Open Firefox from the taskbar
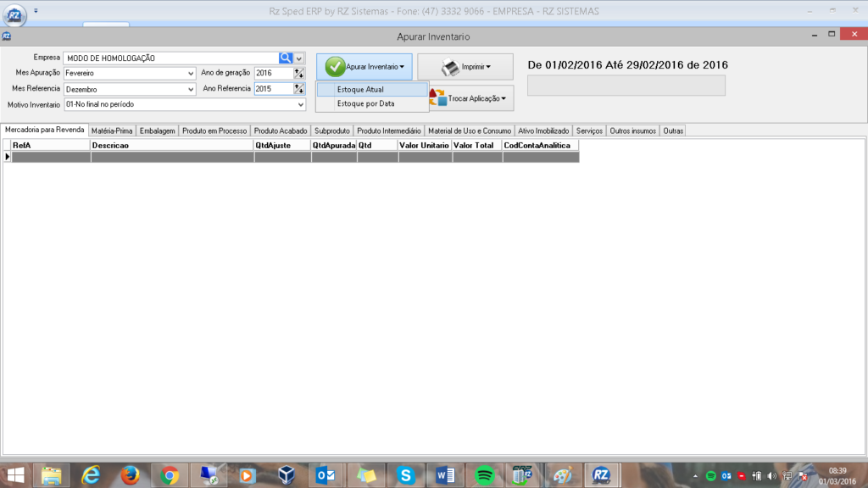868x488 pixels. tap(130, 474)
